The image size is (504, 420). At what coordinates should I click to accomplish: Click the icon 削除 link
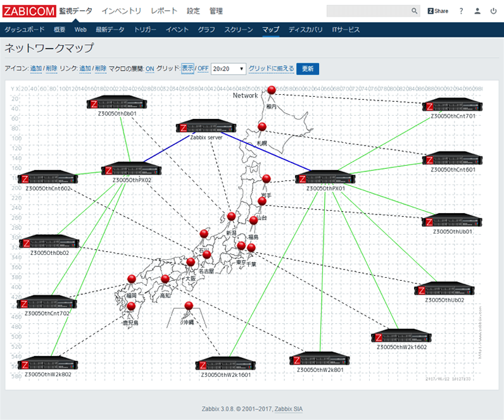(x=51, y=68)
